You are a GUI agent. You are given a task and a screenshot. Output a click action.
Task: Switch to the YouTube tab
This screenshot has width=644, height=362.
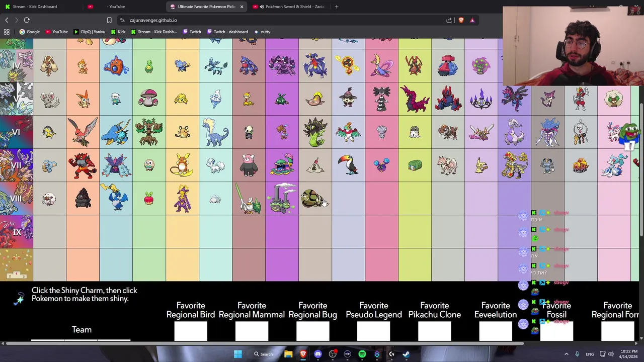(123, 7)
